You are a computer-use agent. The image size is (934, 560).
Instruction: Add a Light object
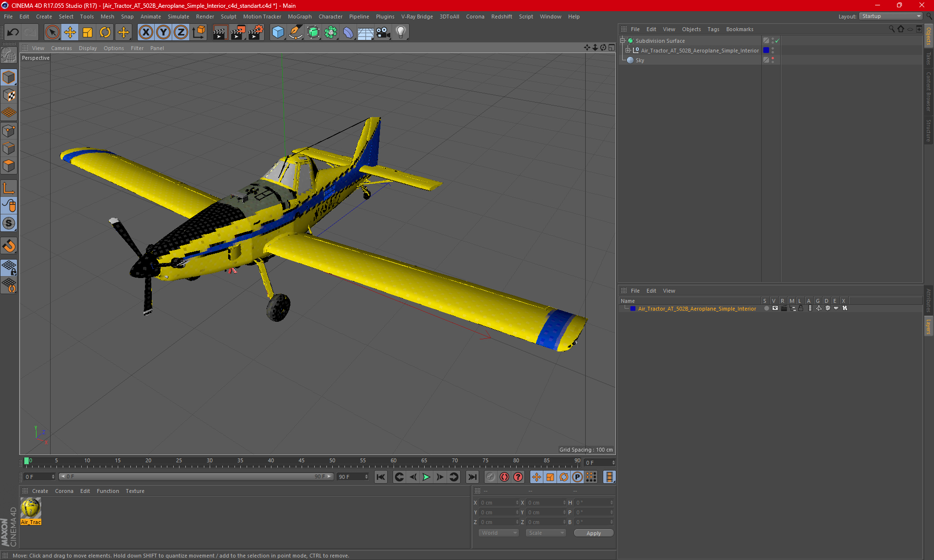click(x=401, y=33)
